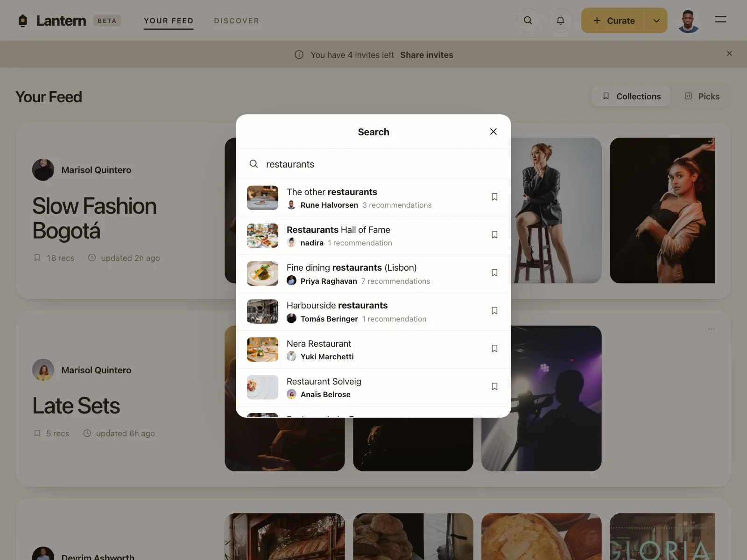Click author name Rune Halvorsen
747x560 pixels.
[329, 205]
